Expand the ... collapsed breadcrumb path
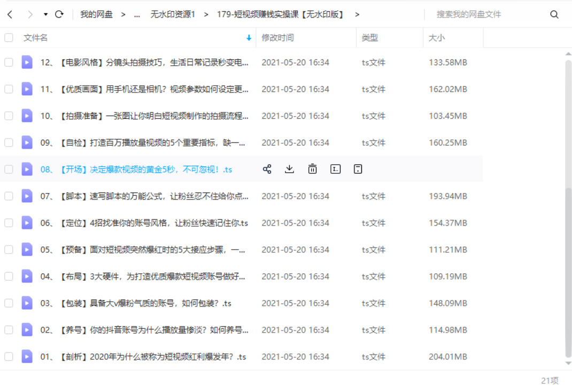This screenshot has height=392, width=572. [137, 14]
